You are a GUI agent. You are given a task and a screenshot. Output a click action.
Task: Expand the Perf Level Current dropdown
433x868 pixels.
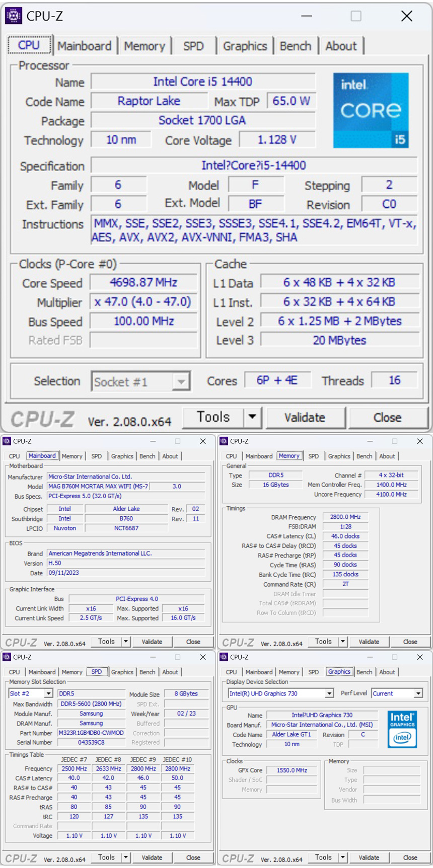pyautogui.click(x=418, y=693)
